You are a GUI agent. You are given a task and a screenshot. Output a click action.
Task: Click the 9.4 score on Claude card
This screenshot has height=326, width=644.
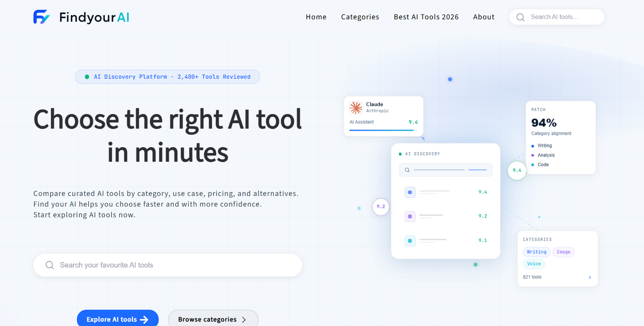click(x=413, y=122)
